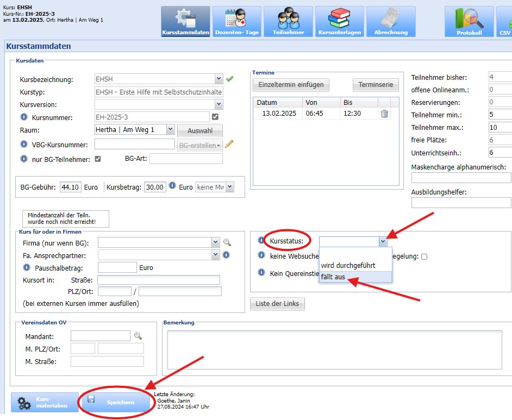Click the Speichern button

(x=115, y=402)
